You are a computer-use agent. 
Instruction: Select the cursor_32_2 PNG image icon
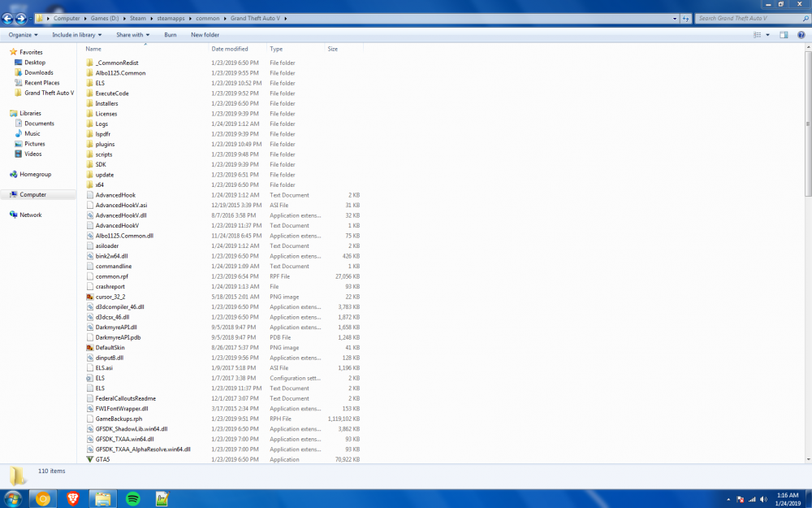(89, 297)
